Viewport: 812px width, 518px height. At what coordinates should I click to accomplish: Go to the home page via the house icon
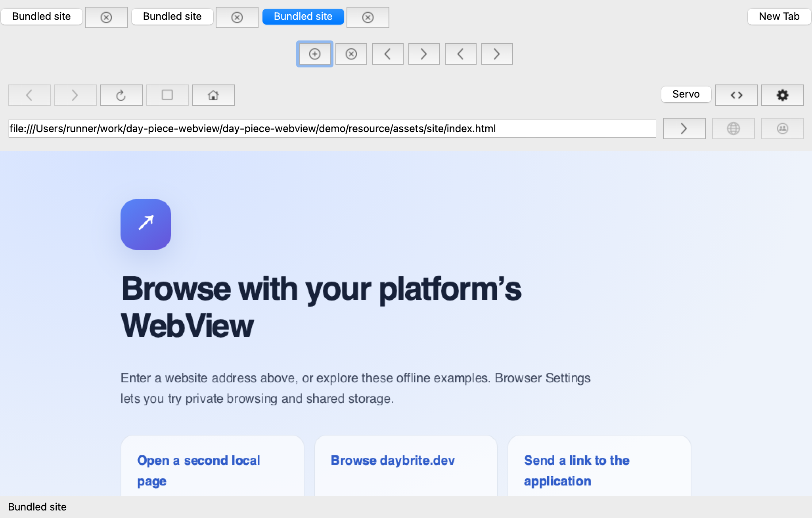point(213,95)
